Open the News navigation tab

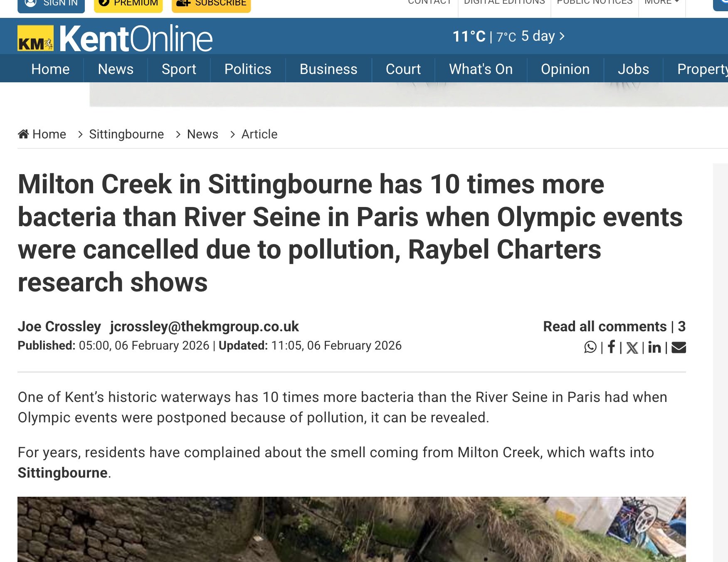tap(115, 69)
